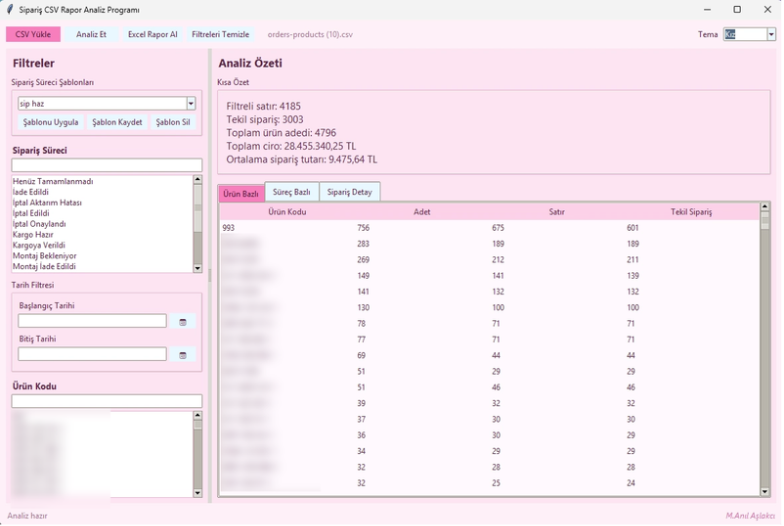
Task: Click Filtreli satır: 4185 summary line
Action: point(264,106)
